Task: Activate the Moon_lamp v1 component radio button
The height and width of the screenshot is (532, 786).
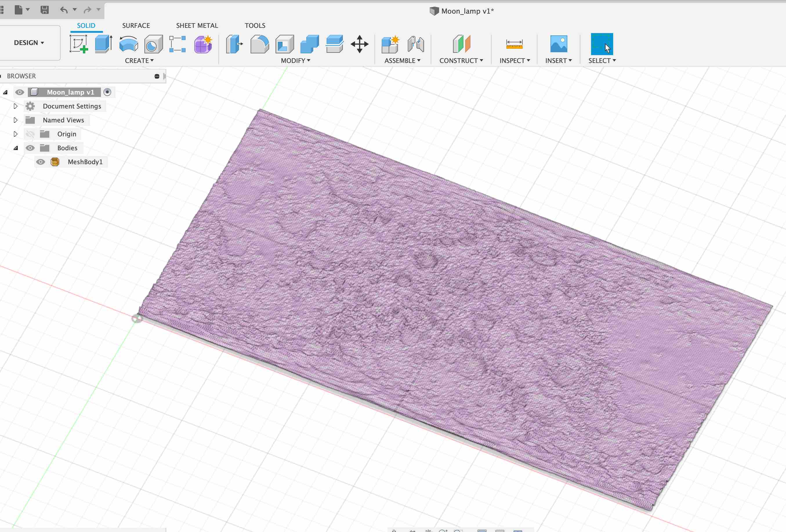Action: click(107, 92)
